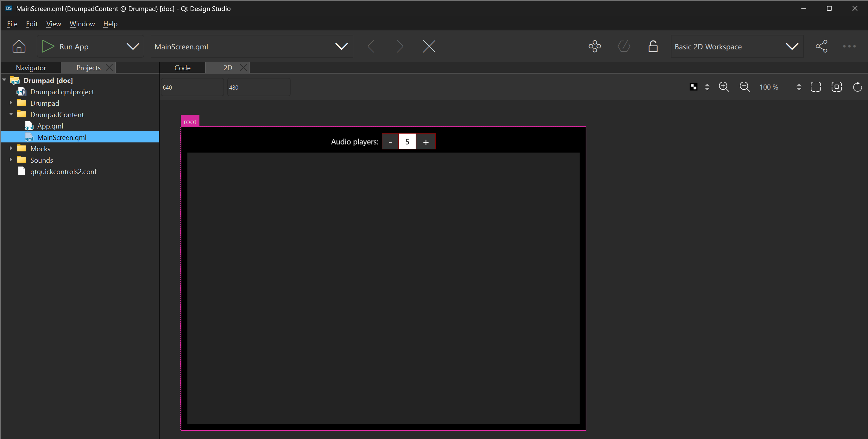Expand the Run App dropdown
The width and height of the screenshot is (868, 439).
click(x=133, y=46)
